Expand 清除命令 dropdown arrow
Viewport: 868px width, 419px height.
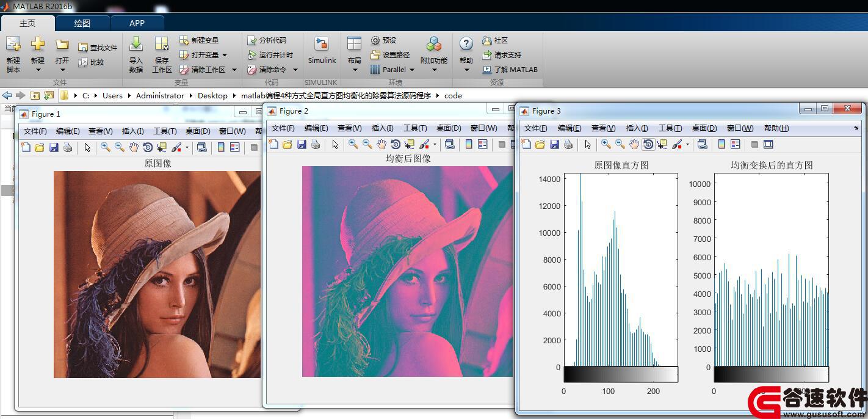(295, 70)
